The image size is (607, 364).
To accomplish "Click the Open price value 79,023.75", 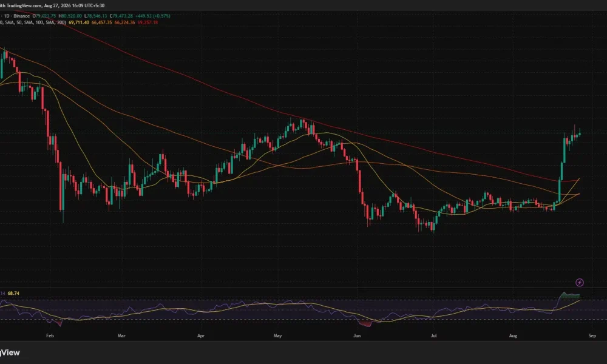I will click(x=46, y=16).
